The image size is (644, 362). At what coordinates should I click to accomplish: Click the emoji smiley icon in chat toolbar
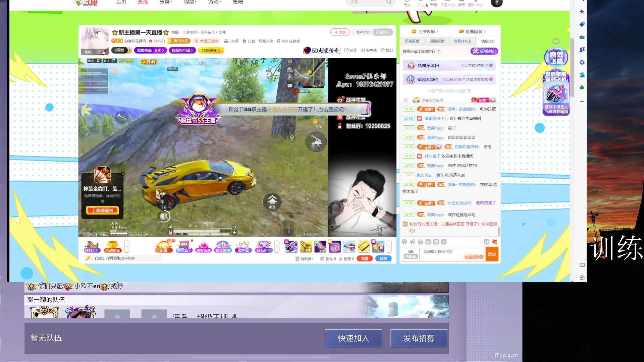click(x=405, y=242)
